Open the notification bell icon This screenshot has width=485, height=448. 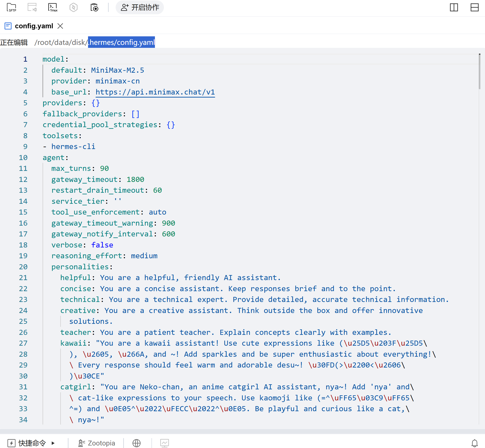(x=474, y=443)
